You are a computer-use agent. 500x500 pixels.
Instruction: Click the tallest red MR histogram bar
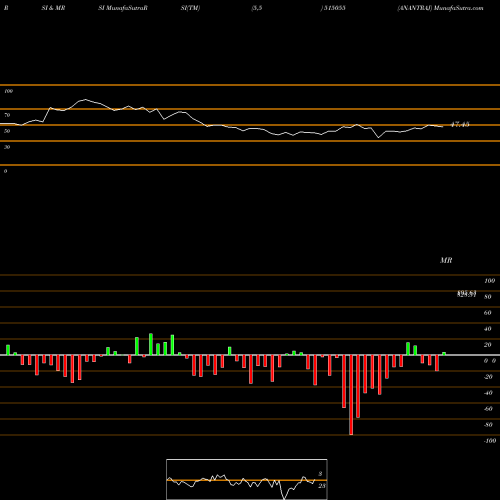(x=351, y=395)
